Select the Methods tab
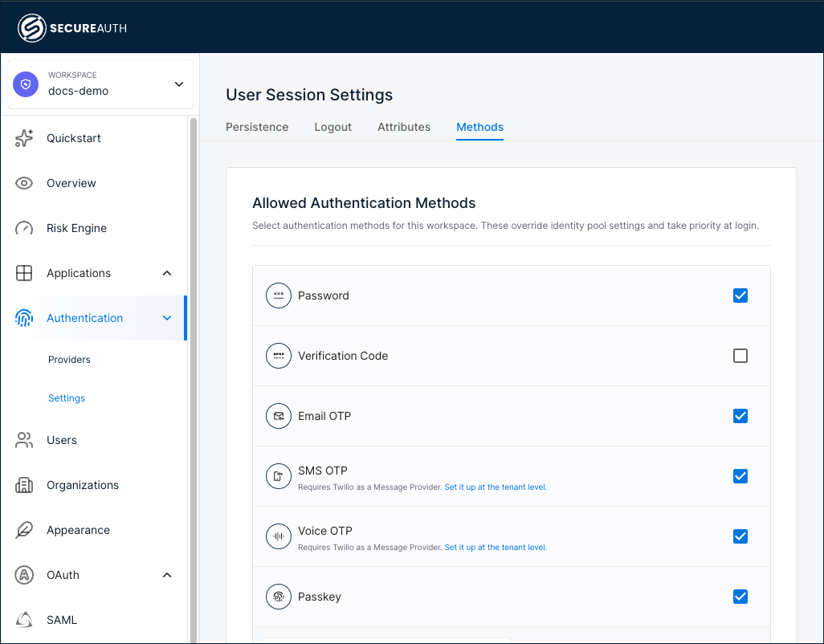The width and height of the screenshot is (824, 644). coord(479,127)
